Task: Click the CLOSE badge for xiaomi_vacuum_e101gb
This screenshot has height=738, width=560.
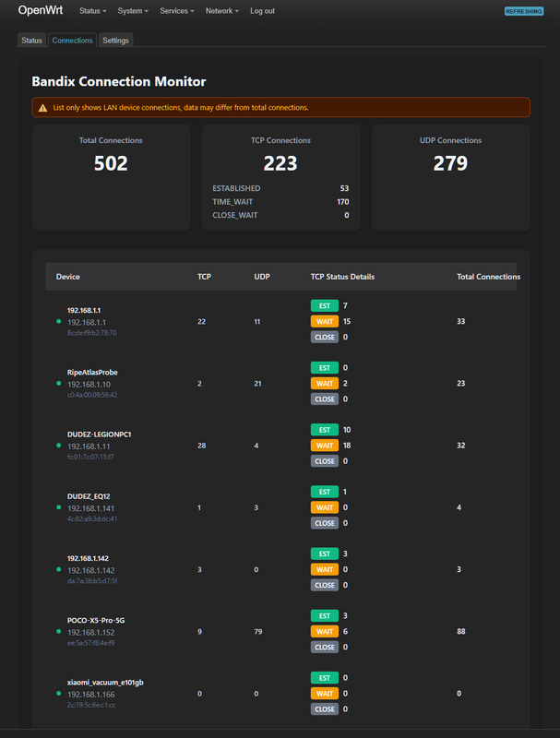Action: click(325, 709)
